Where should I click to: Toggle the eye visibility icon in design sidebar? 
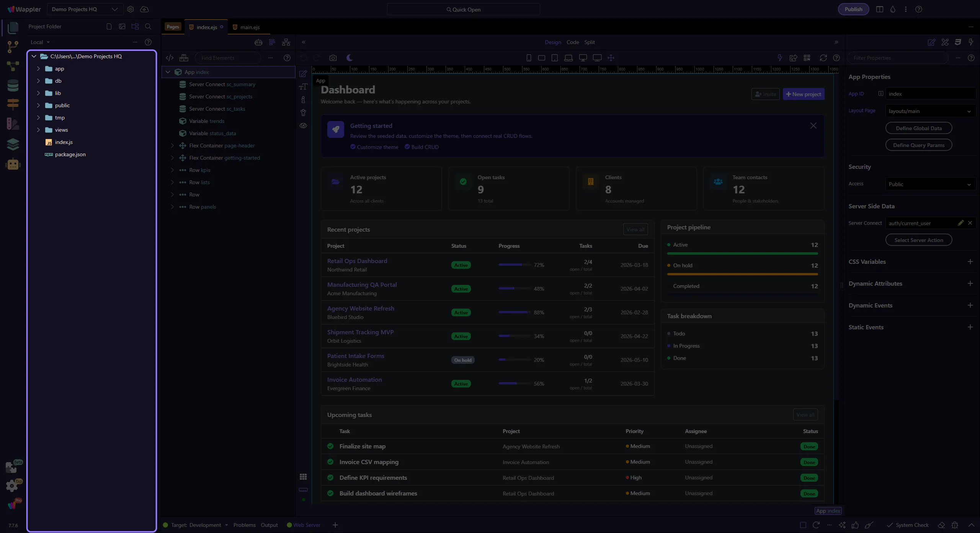click(x=303, y=126)
